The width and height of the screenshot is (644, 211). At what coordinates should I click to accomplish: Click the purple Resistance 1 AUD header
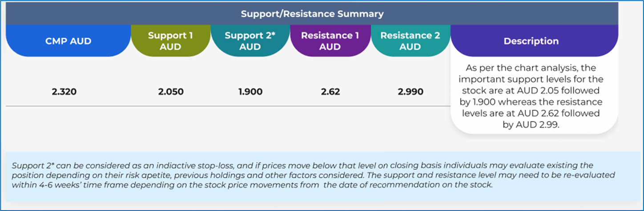(x=330, y=41)
